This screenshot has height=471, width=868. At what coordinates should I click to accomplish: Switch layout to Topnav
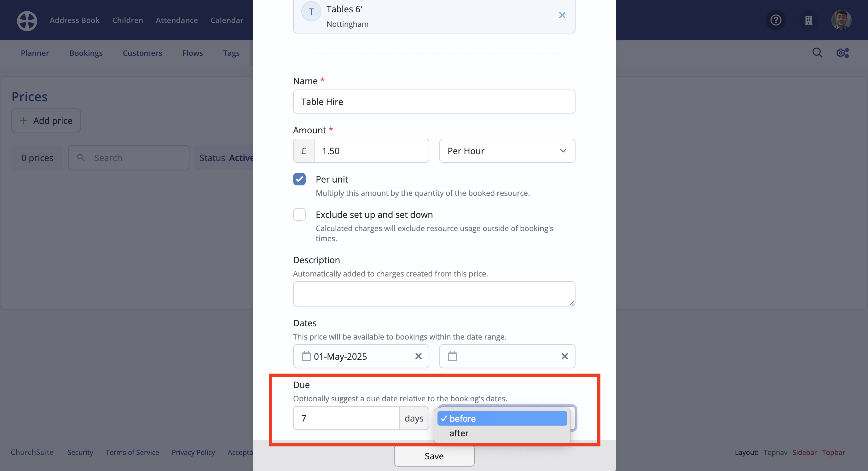tap(775, 452)
